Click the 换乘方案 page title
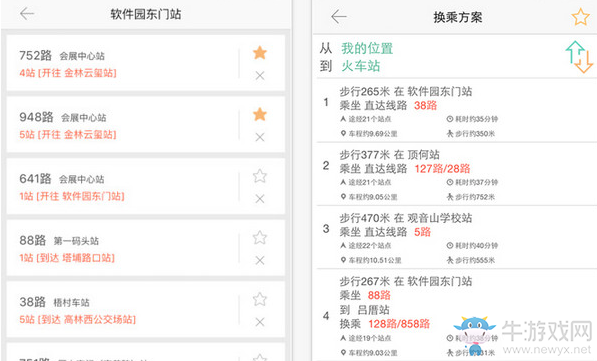This screenshot has height=361, width=597. 458,17
